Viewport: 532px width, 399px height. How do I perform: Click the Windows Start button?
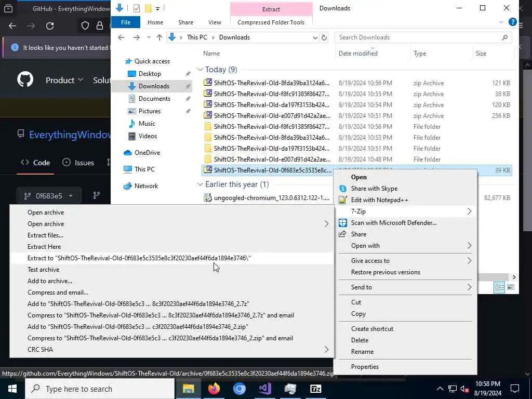coord(12,389)
